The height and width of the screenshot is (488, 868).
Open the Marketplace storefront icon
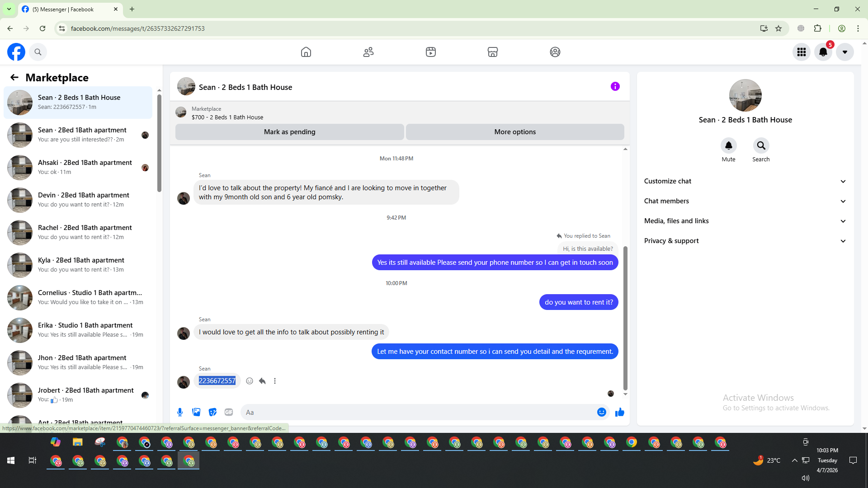(x=493, y=52)
